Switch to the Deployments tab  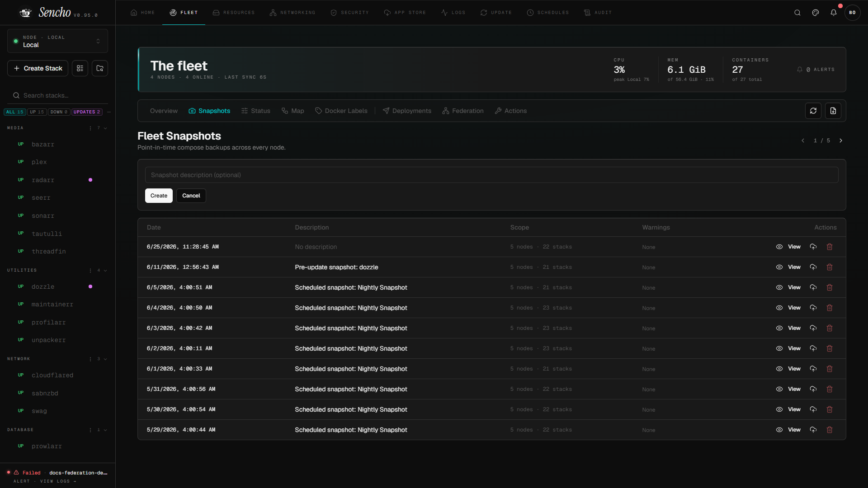click(407, 111)
